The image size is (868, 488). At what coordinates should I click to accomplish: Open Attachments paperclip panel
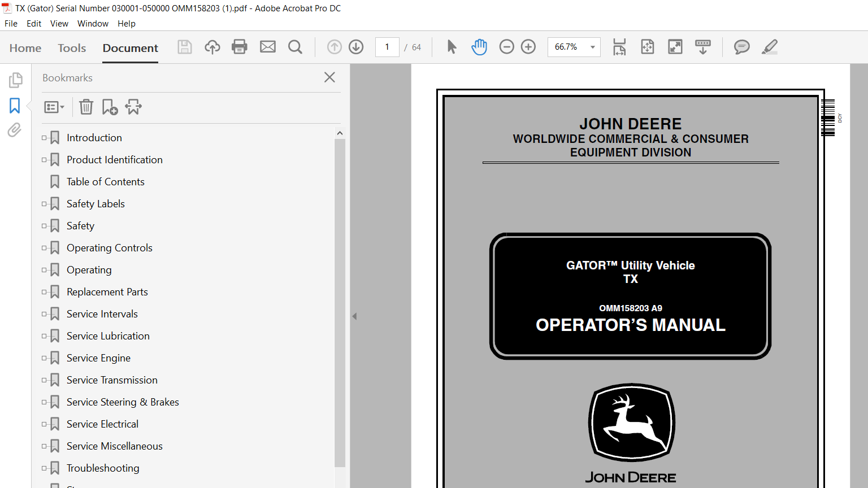click(x=15, y=130)
